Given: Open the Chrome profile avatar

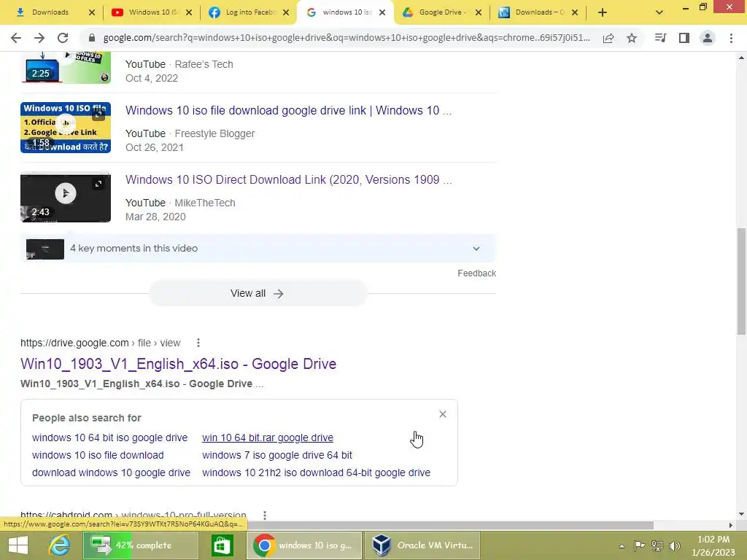Looking at the screenshot, I should pyautogui.click(x=708, y=38).
